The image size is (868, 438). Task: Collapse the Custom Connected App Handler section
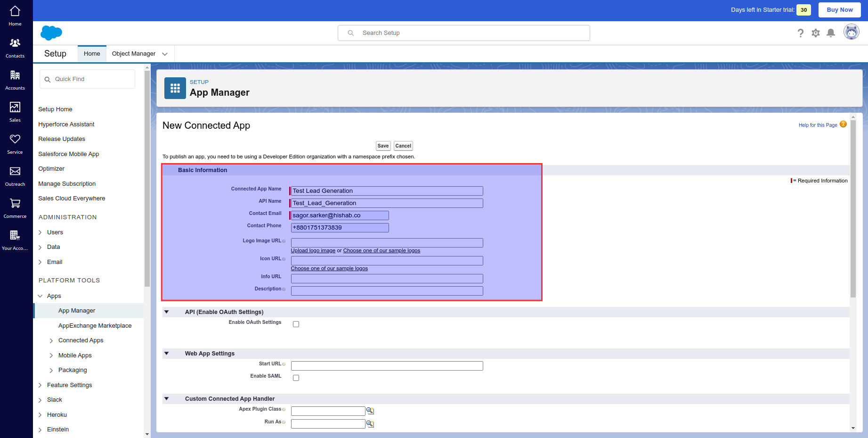(x=166, y=398)
